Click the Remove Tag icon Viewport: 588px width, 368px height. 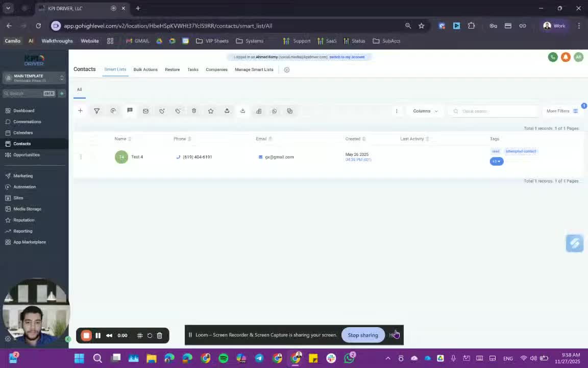pyautogui.click(x=178, y=111)
